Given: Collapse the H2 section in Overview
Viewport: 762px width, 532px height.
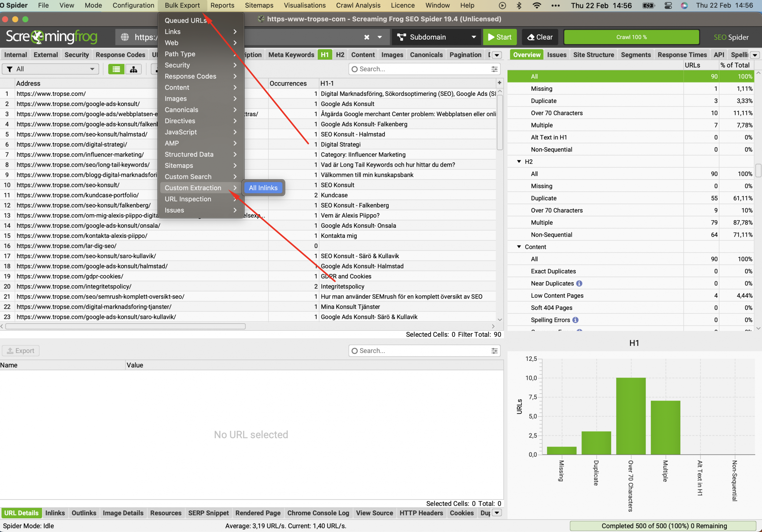Looking at the screenshot, I should pos(519,162).
